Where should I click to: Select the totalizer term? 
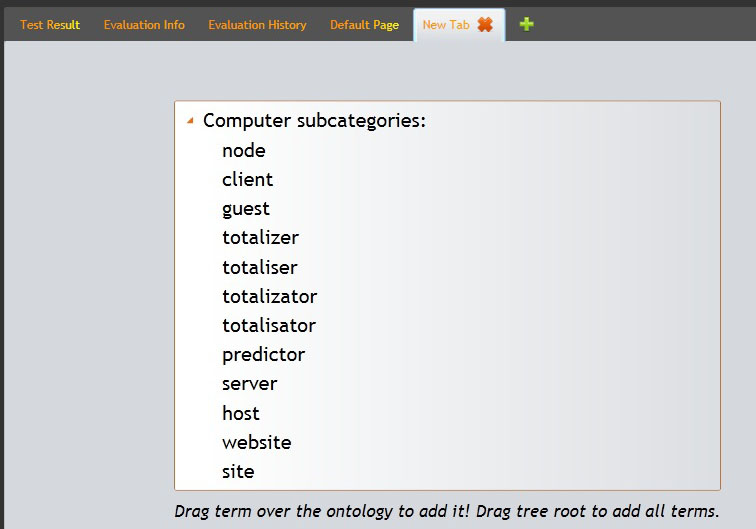coord(260,238)
